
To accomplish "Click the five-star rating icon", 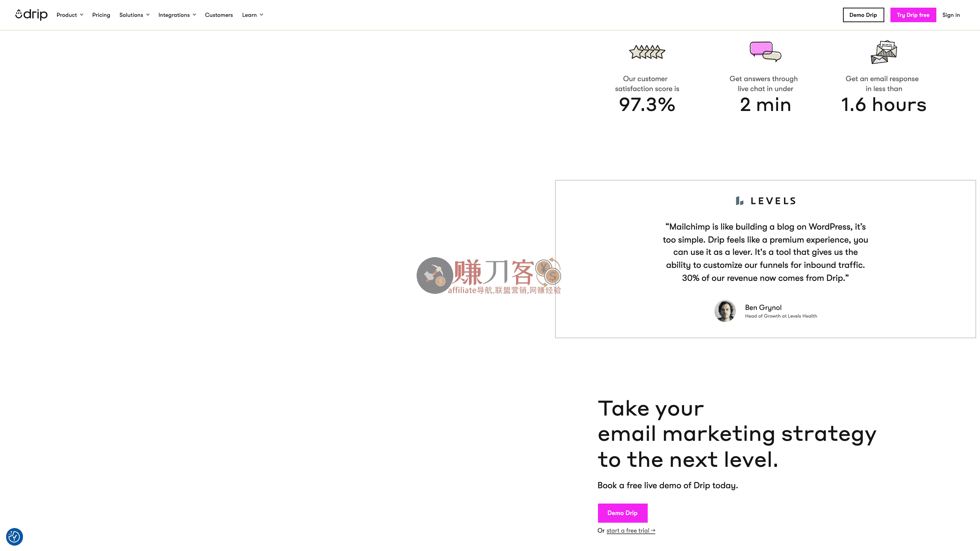I will coord(647,52).
